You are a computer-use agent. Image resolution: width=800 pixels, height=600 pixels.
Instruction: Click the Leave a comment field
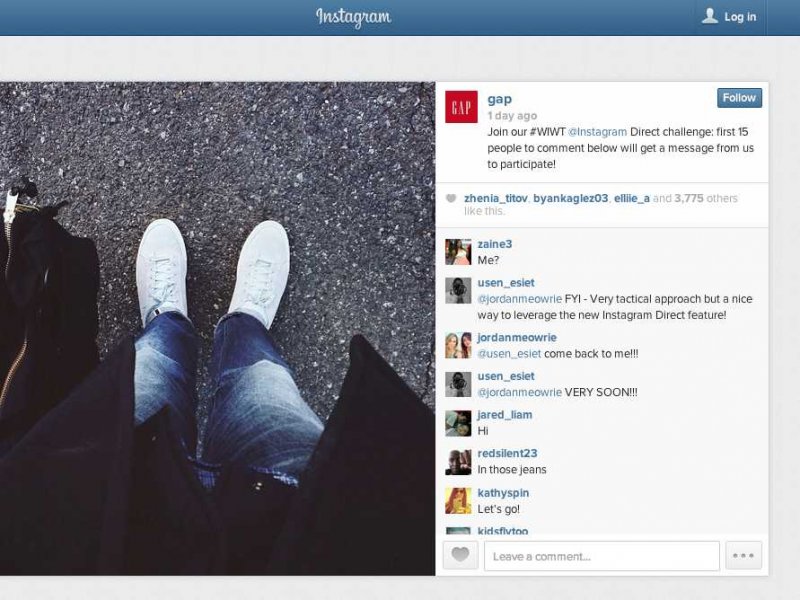click(602, 556)
